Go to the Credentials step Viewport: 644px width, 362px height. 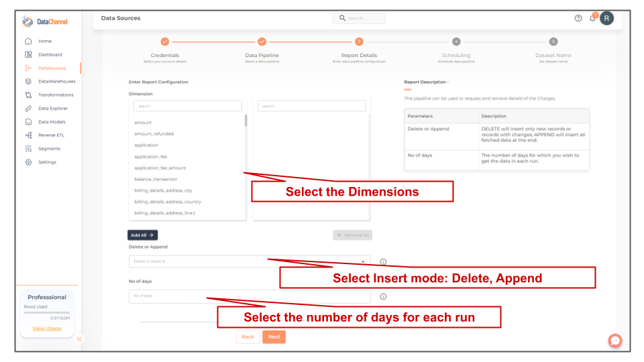165,42
